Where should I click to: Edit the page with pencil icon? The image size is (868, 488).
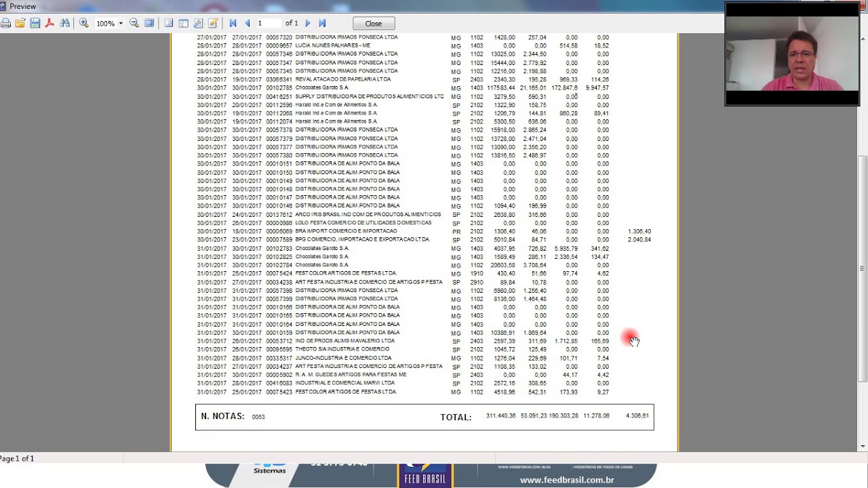pyautogui.click(x=213, y=23)
